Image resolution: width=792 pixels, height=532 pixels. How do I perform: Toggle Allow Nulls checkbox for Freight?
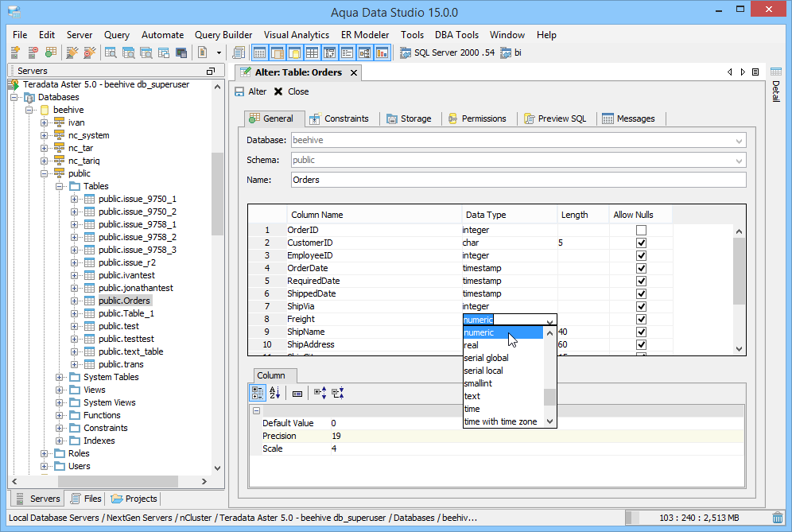641,320
